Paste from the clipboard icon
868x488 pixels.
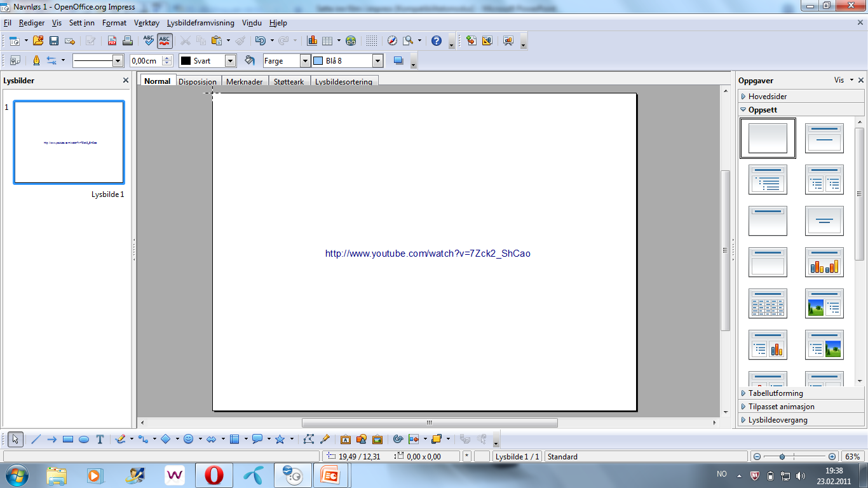[x=216, y=41]
